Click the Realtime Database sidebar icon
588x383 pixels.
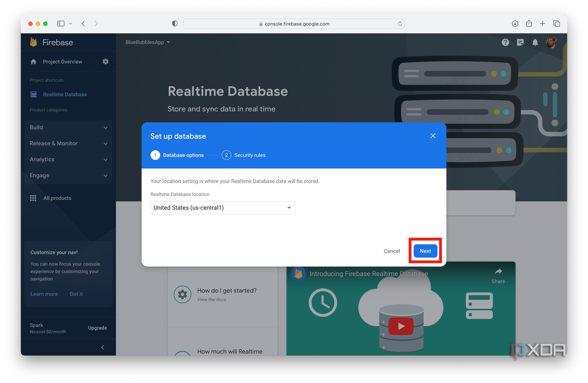33,94
